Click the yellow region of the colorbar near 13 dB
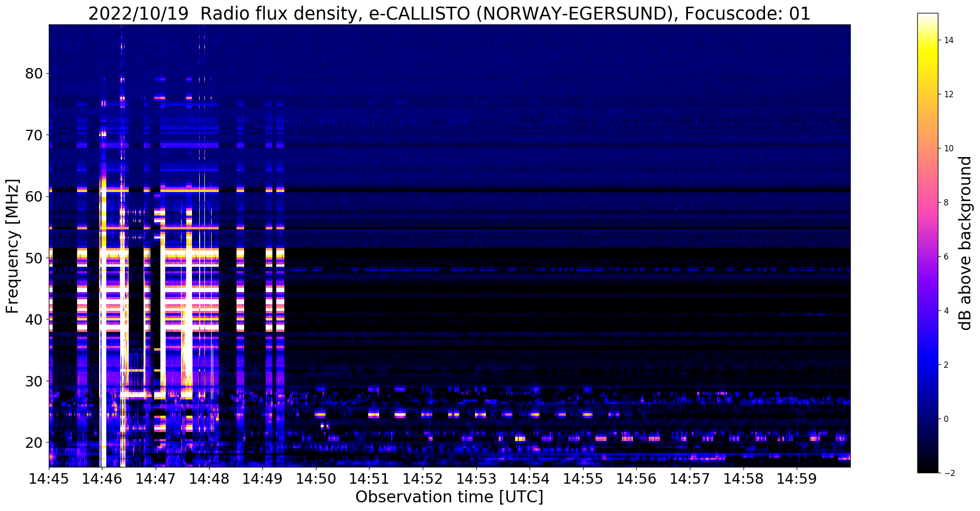This screenshot has height=511, width=980. pyautogui.click(x=927, y=68)
